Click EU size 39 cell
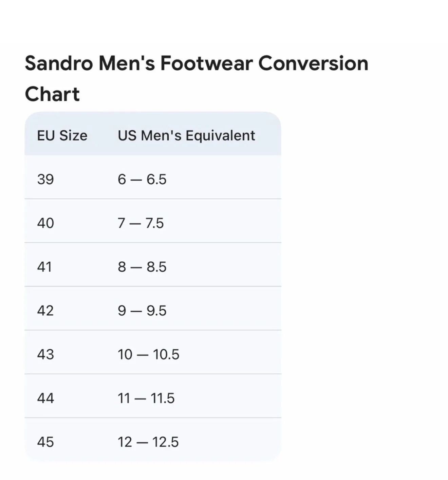 45,179
